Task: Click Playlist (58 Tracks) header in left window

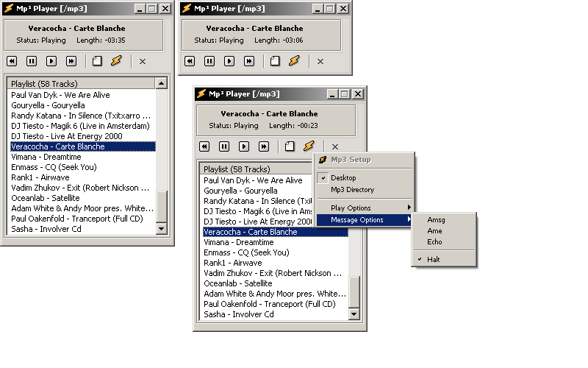Action: 81,83
